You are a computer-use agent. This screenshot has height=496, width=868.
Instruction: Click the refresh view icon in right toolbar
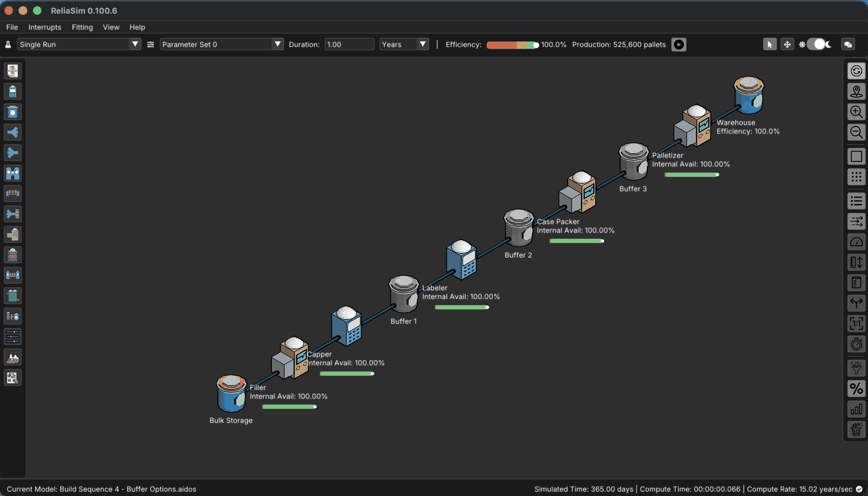(x=856, y=71)
